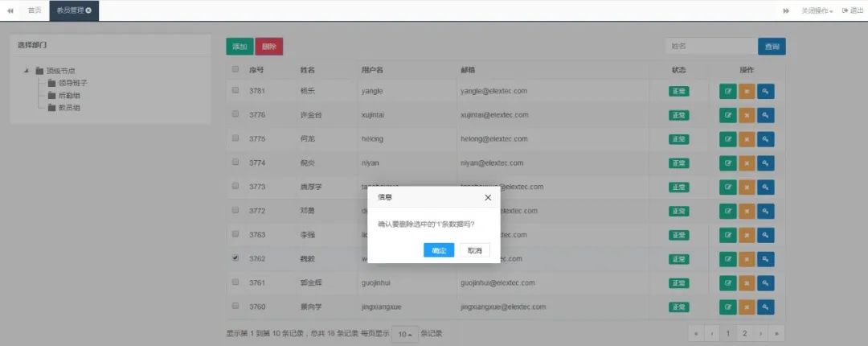Click the 确定 button to confirm deletion
Image resolution: width=868 pixels, height=346 pixels.
coord(439,250)
